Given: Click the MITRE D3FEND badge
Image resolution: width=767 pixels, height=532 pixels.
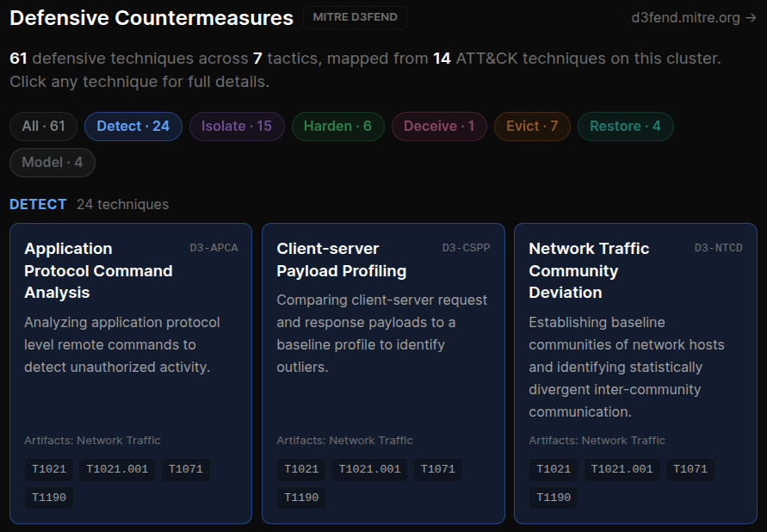Looking at the screenshot, I should coord(355,17).
